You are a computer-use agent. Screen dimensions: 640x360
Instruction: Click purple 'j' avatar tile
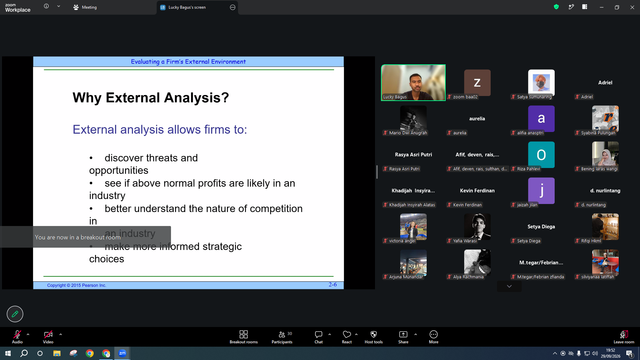[541, 190]
